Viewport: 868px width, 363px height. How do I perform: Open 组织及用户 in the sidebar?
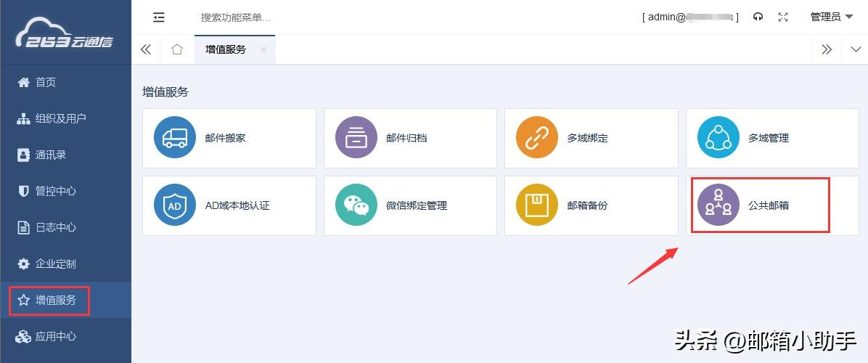point(61,118)
